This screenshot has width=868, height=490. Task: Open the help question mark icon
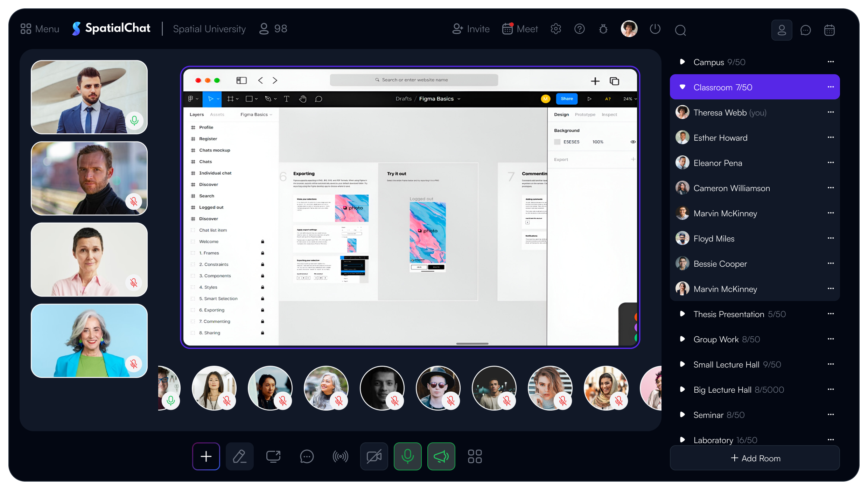[x=580, y=29]
